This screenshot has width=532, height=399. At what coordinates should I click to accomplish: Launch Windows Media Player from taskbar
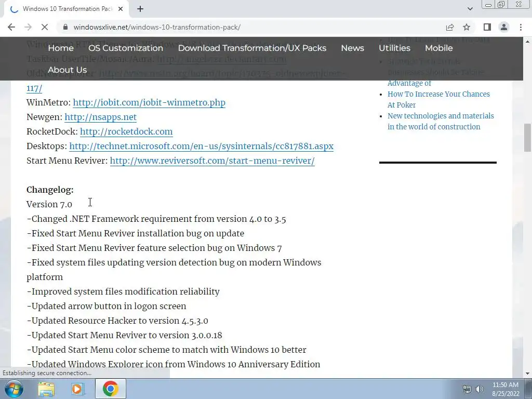pyautogui.click(x=77, y=389)
